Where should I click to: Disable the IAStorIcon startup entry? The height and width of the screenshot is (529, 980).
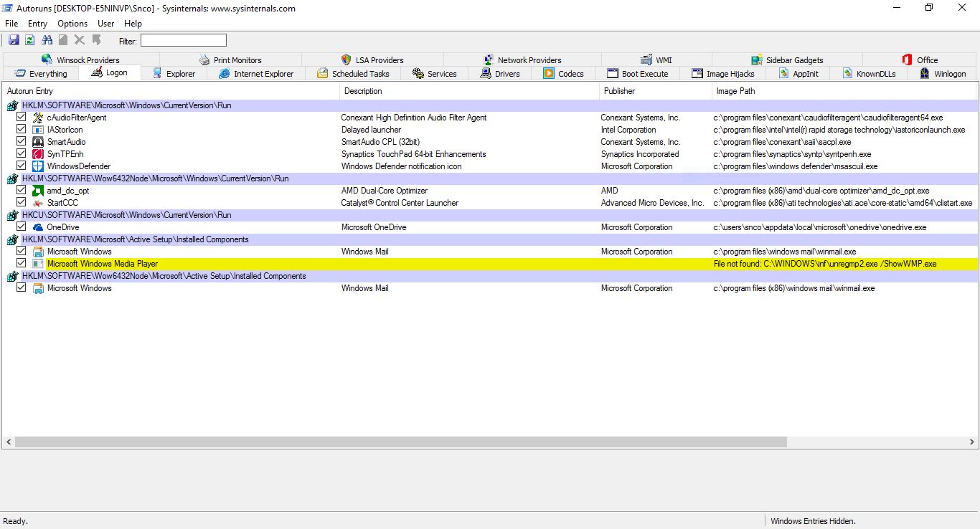click(x=22, y=129)
